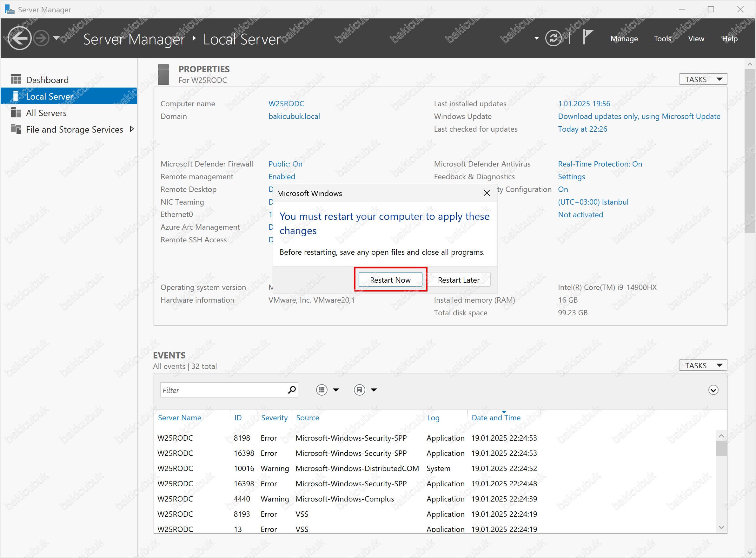The width and height of the screenshot is (756, 558).
Task: Select the VSS event with ID 8193
Action: point(434,514)
